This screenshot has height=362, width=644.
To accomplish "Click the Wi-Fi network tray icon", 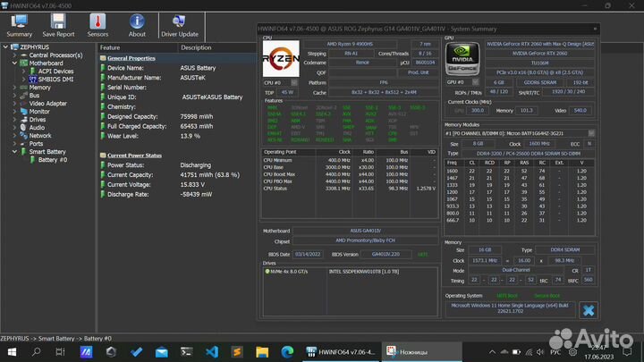I will point(529,352).
